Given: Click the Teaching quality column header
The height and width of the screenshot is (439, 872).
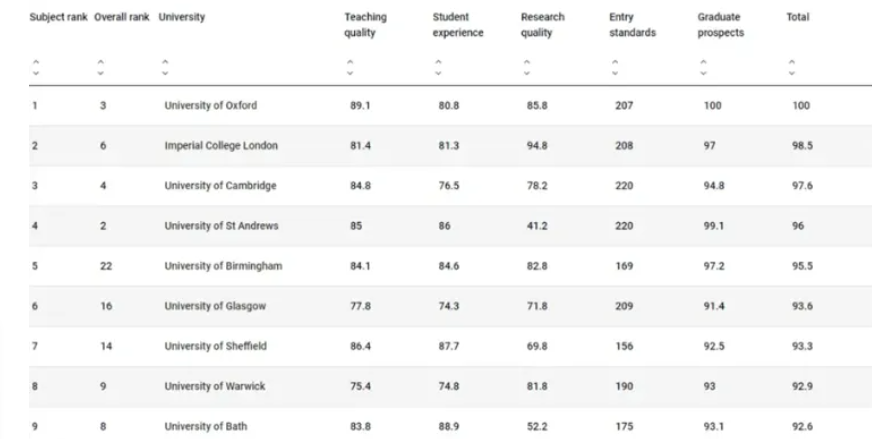Looking at the screenshot, I should coord(365,25).
